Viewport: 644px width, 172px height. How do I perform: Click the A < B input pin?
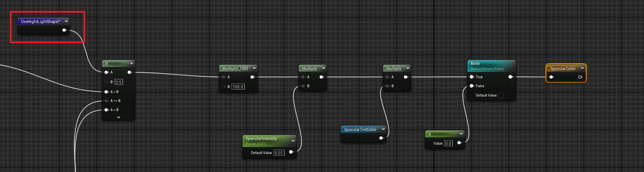coord(107,110)
